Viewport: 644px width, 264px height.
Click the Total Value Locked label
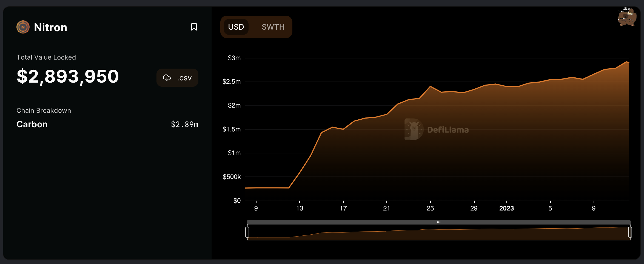[x=46, y=57]
